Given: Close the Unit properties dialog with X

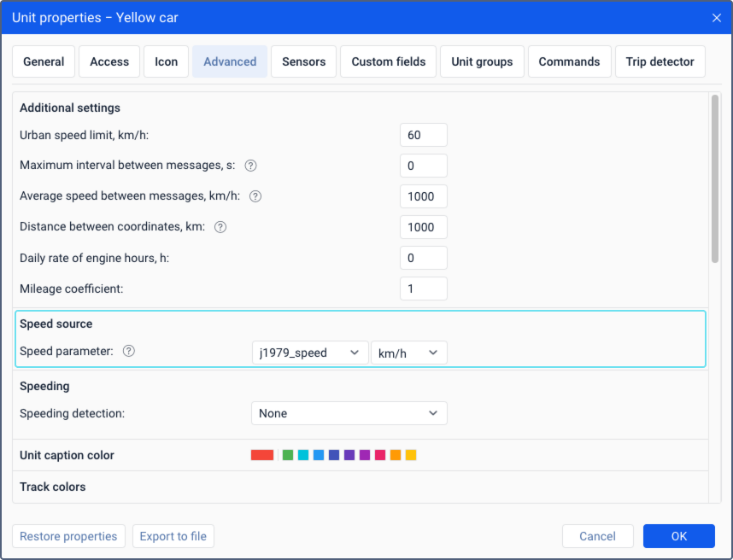Looking at the screenshot, I should (716, 18).
